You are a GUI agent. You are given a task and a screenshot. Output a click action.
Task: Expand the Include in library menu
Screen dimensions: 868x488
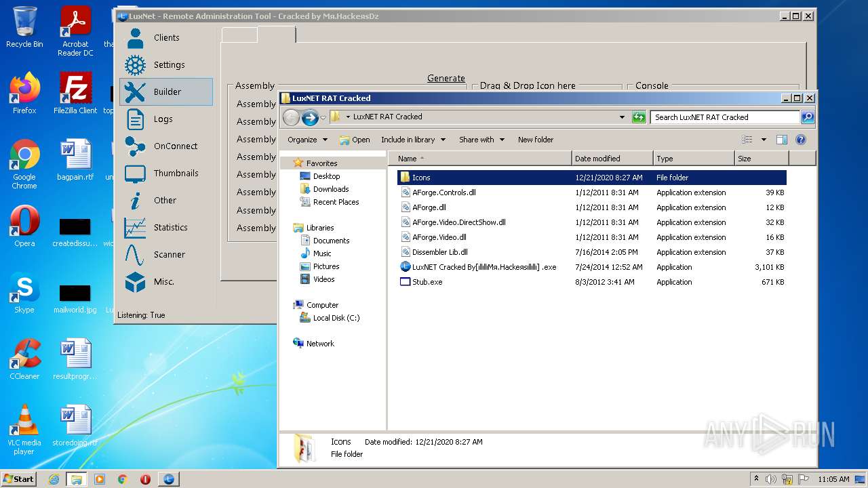(413, 140)
